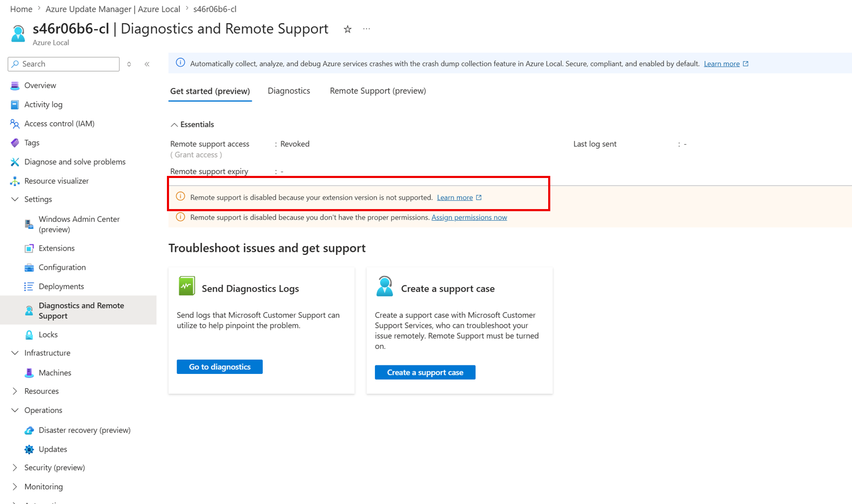
Task: Open Updates under Operations
Action: click(x=53, y=449)
